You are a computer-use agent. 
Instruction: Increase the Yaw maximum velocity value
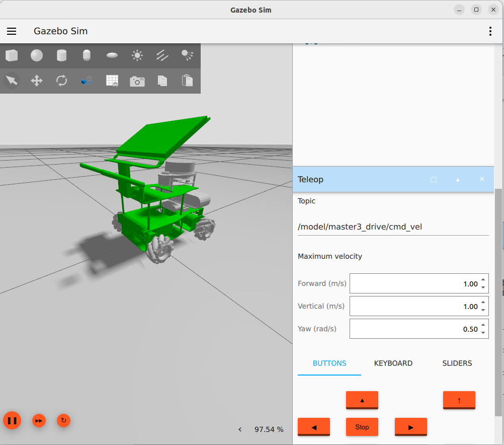pos(483,326)
